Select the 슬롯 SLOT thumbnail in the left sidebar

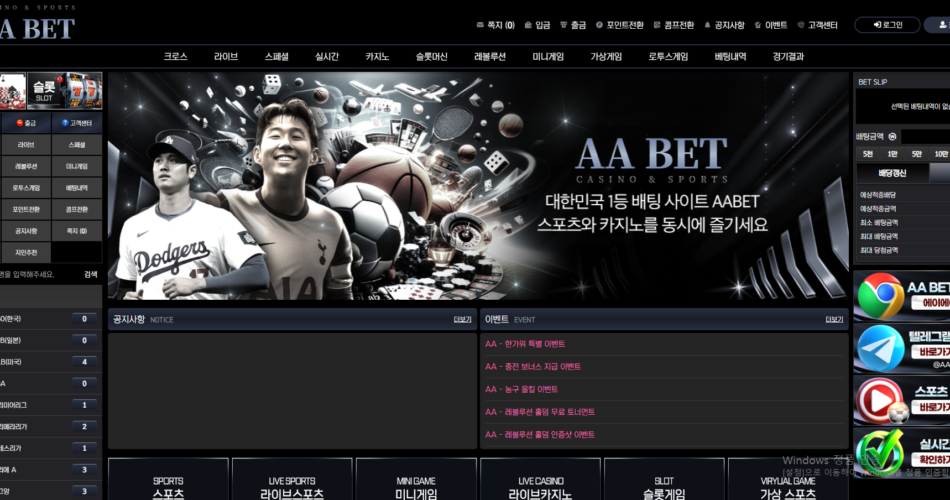coord(65,91)
